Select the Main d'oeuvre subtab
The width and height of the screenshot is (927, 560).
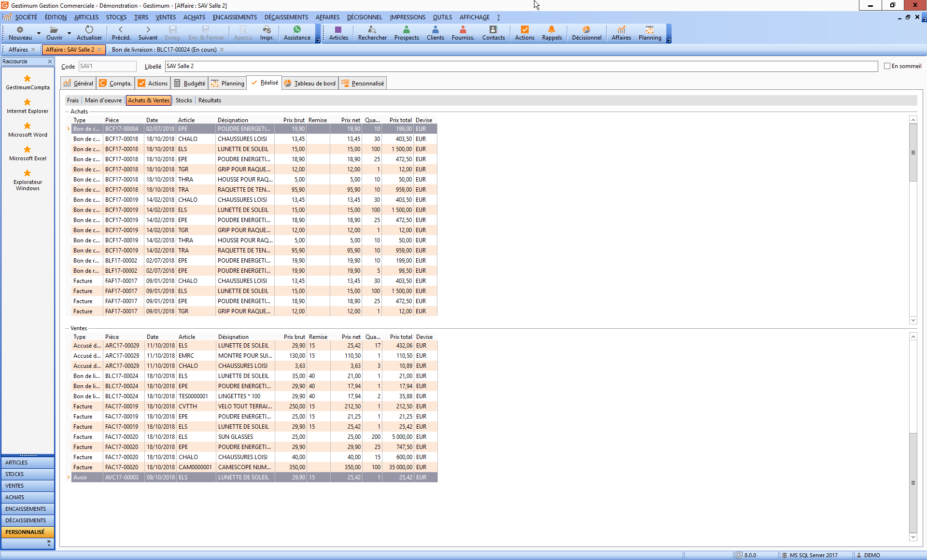coord(103,100)
